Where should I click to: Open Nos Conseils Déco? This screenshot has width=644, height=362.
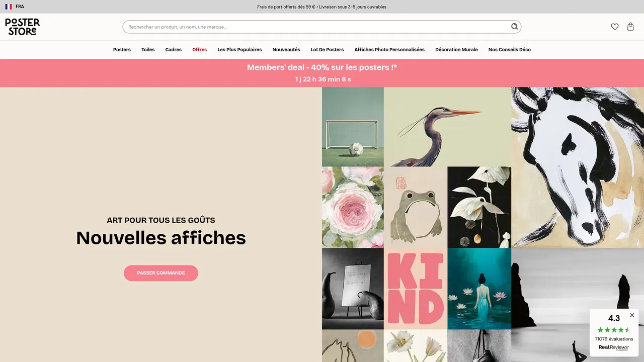(510, 50)
